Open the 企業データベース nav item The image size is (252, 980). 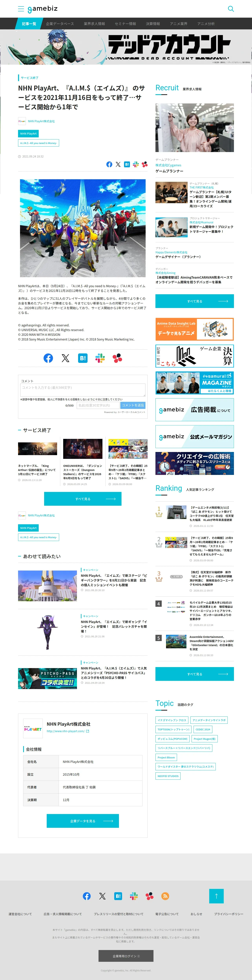[60, 24]
